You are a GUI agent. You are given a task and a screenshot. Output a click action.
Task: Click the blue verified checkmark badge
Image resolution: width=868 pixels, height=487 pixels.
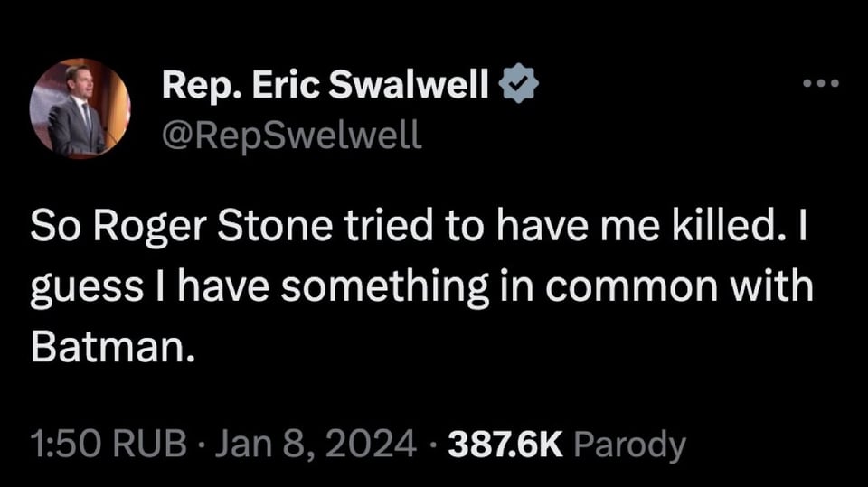pos(520,85)
